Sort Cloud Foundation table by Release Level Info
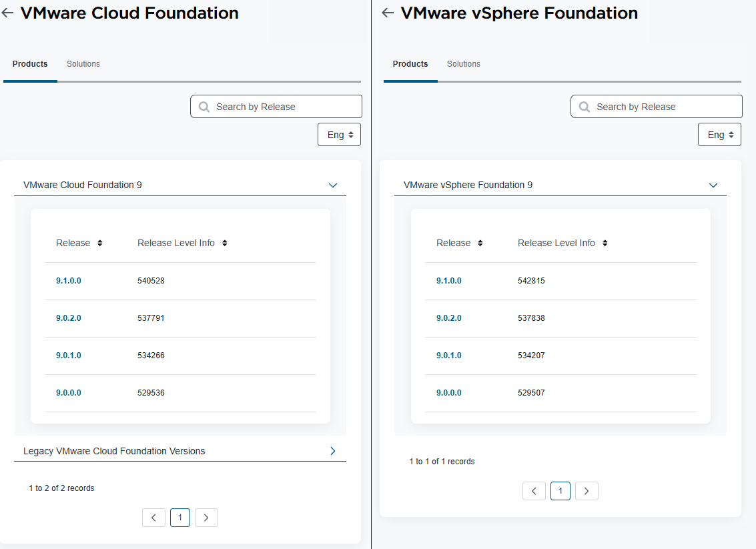Viewport: 756px width, 549px height. click(225, 243)
